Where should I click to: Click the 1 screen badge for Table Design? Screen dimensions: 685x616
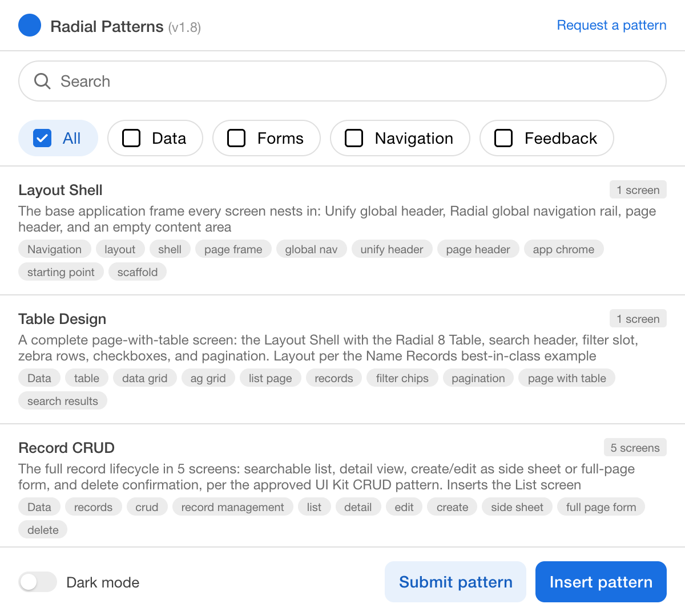[638, 319]
